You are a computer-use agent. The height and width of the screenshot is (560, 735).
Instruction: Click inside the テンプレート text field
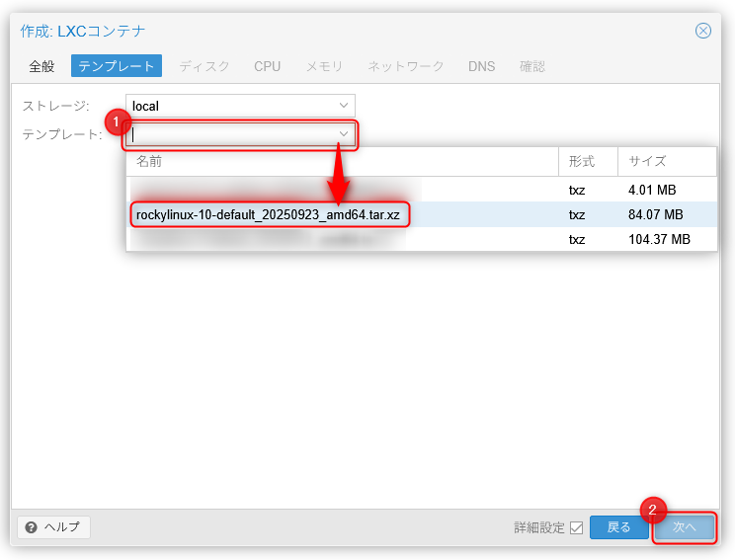[232, 134]
